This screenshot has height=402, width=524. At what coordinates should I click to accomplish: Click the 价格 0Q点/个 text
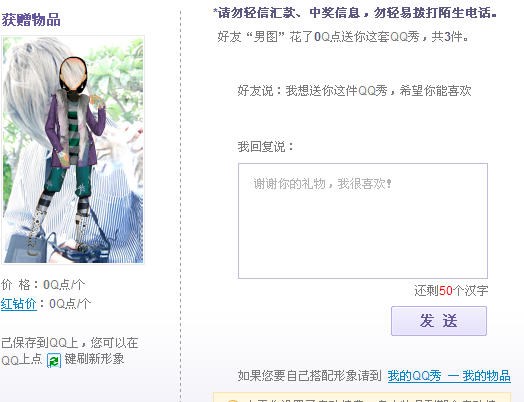point(43,285)
